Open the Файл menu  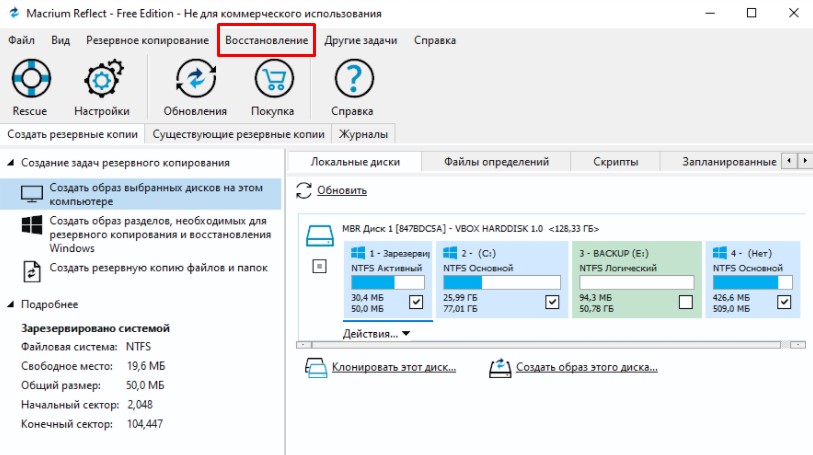[x=21, y=40]
